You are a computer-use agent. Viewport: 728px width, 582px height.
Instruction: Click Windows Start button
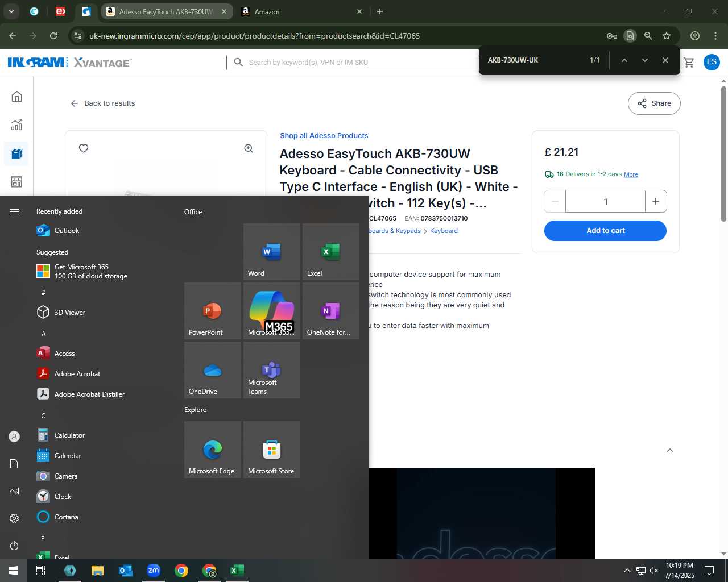tap(14, 571)
